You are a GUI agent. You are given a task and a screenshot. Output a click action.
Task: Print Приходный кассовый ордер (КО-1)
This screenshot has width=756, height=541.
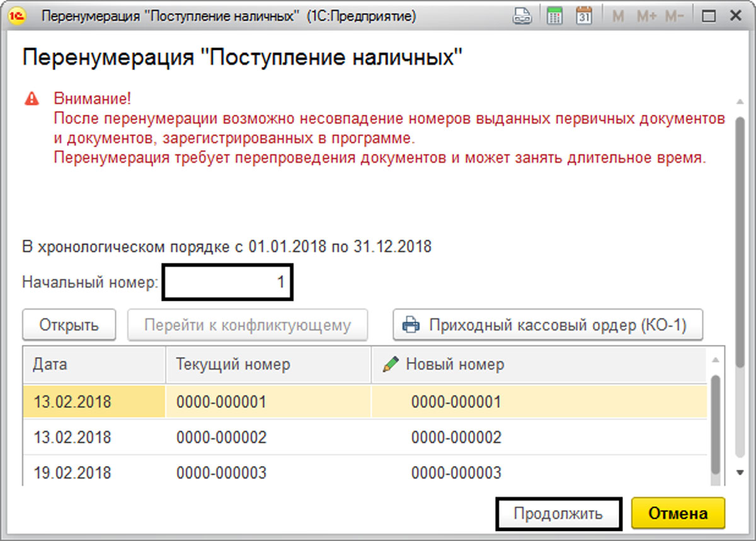(x=547, y=325)
